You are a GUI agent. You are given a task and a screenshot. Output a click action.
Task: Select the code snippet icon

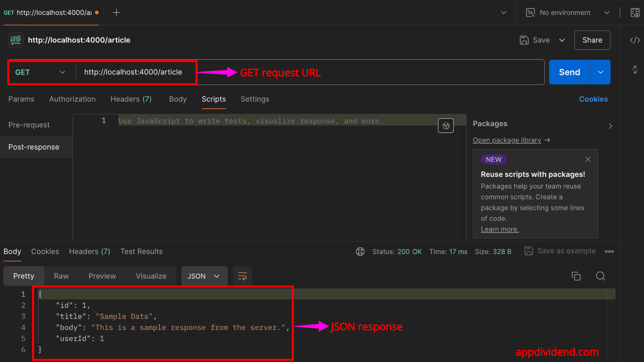click(636, 40)
